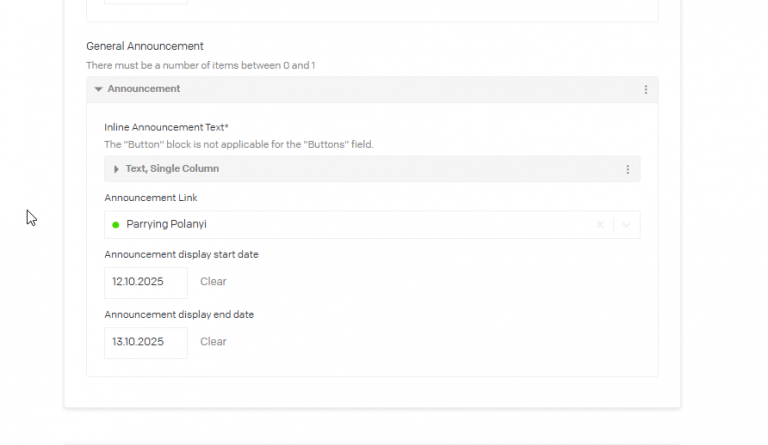Click the Announcement Link field label
This screenshot has width=768, height=445.
click(x=151, y=198)
